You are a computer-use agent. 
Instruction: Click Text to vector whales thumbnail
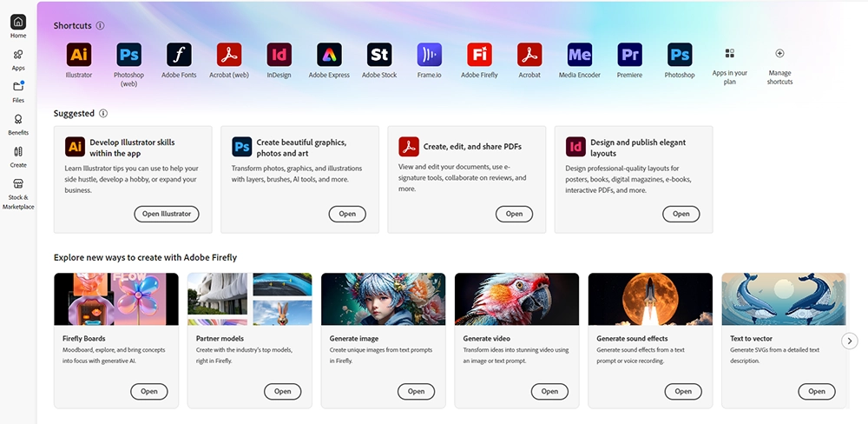(x=784, y=299)
